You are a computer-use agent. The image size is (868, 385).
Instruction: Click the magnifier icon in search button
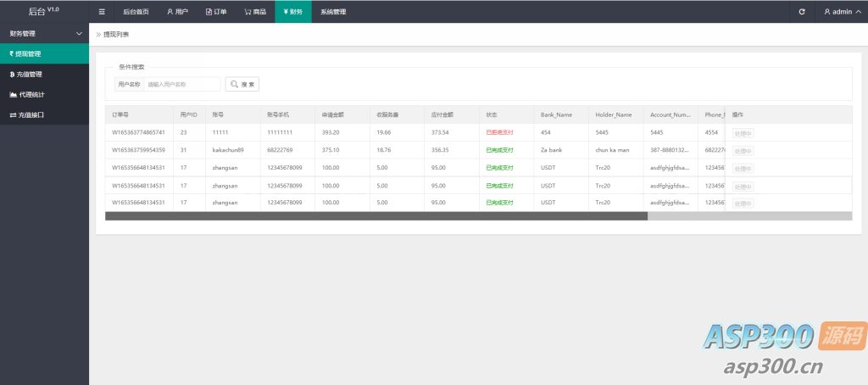[235, 85]
